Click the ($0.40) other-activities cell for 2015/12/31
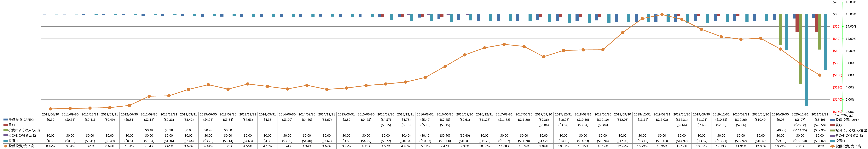 [x=406, y=136]
